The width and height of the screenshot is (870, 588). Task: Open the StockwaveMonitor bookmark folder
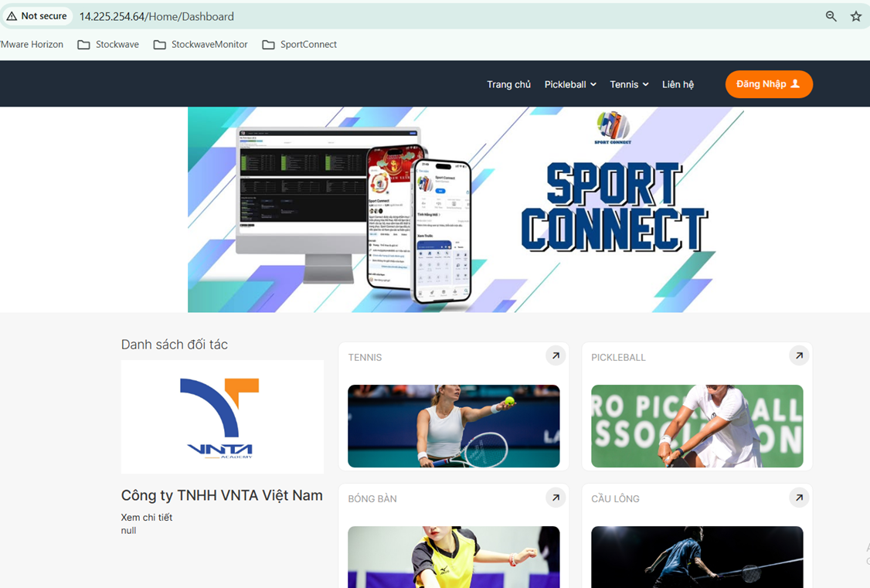(201, 44)
